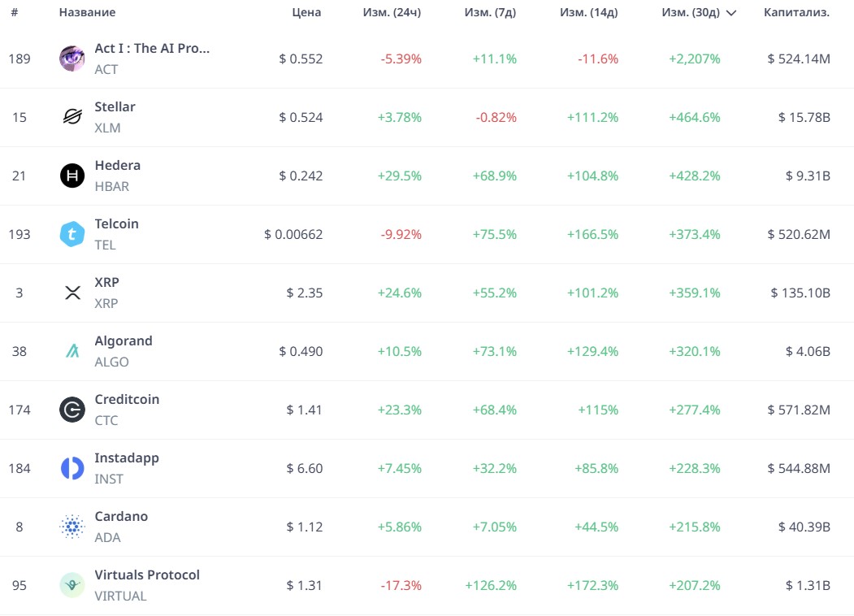This screenshot has height=616, width=854.
Task: Click the Cardano ADA coin logo
Action: coord(72,527)
